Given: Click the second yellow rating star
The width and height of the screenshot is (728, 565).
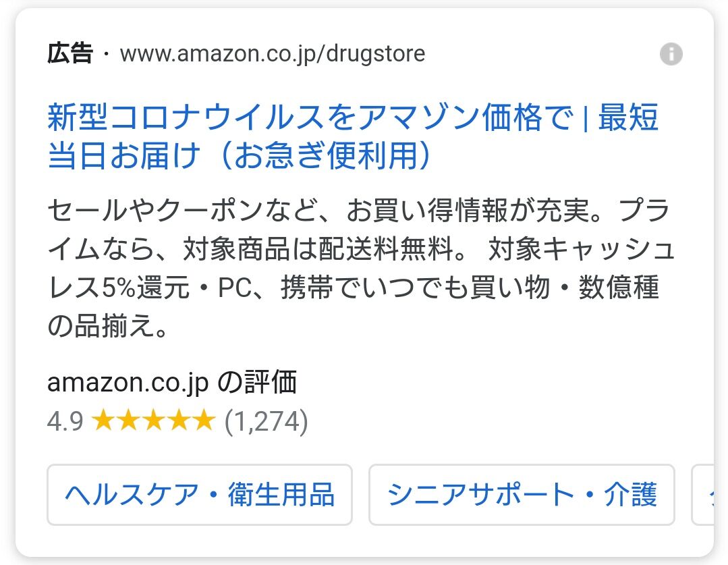Looking at the screenshot, I should (x=128, y=421).
